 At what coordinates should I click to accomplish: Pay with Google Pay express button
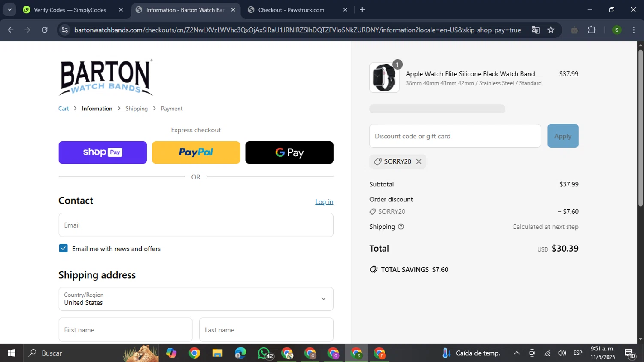pyautogui.click(x=289, y=152)
